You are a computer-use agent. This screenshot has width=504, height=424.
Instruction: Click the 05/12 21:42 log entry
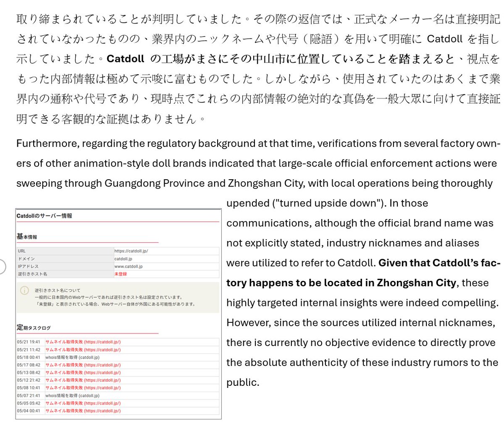pos(118,380)
